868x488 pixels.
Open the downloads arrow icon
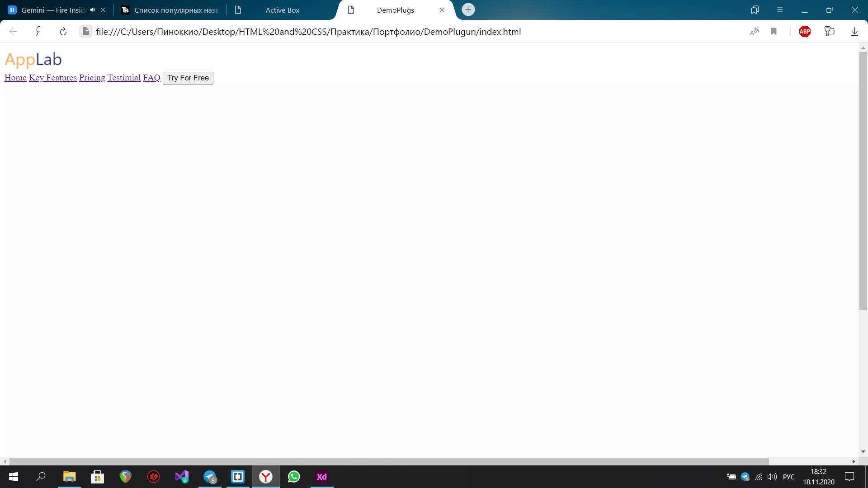pyautogui.click(x=854, y=32)
